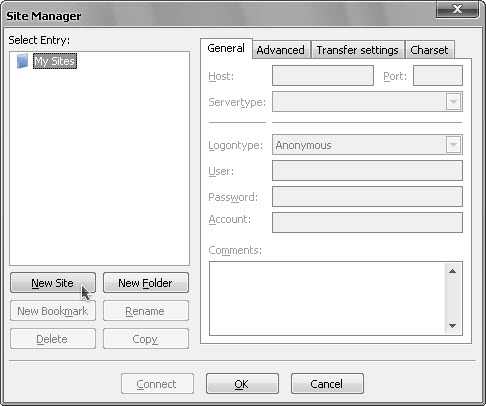Add a New Folder
This screenshot has height=406, width=486.
(146, 283)
